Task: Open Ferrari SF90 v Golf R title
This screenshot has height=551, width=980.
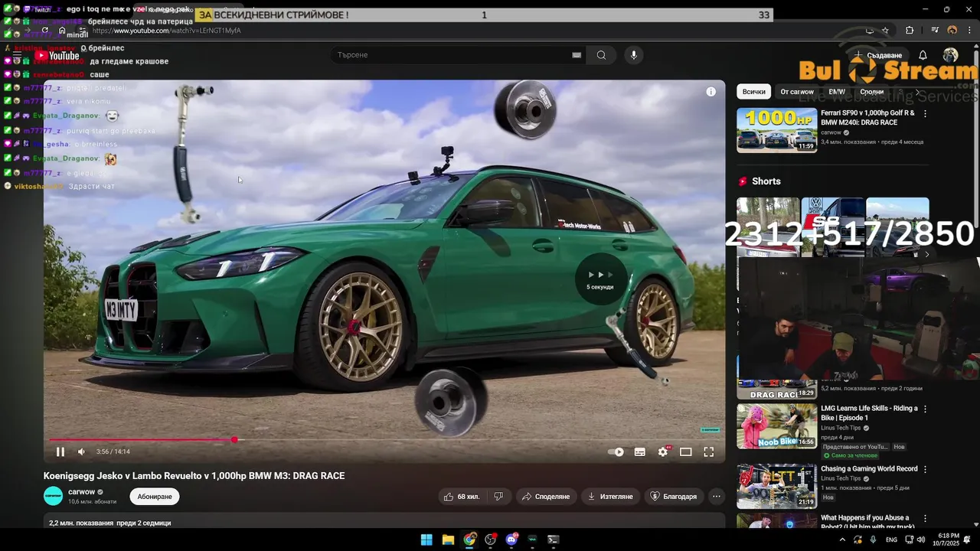Action: tap(867, 117)
